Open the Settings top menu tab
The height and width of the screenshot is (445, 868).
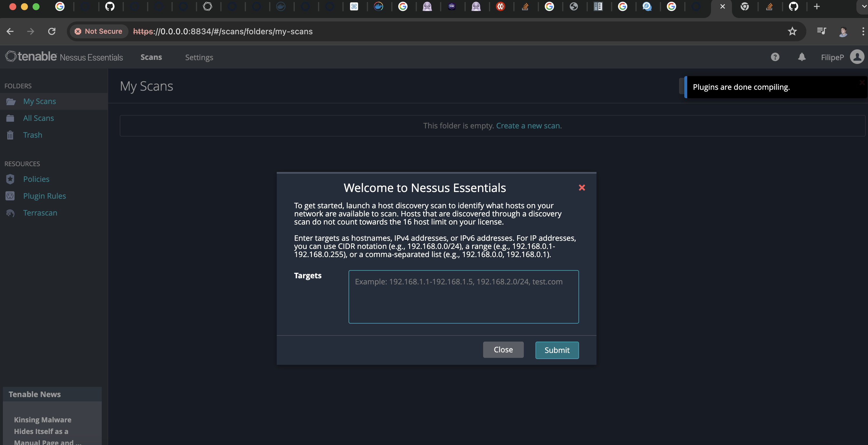click(x=199, y=58)
